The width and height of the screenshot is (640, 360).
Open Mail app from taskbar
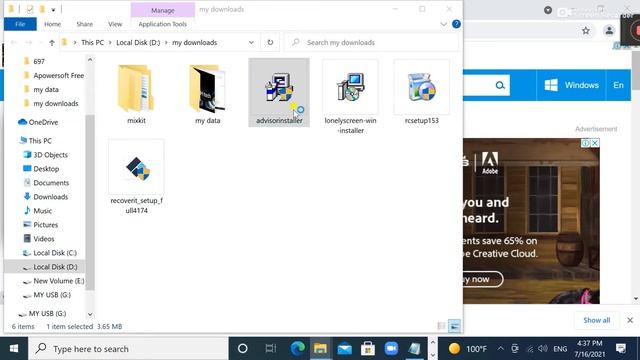344,349
